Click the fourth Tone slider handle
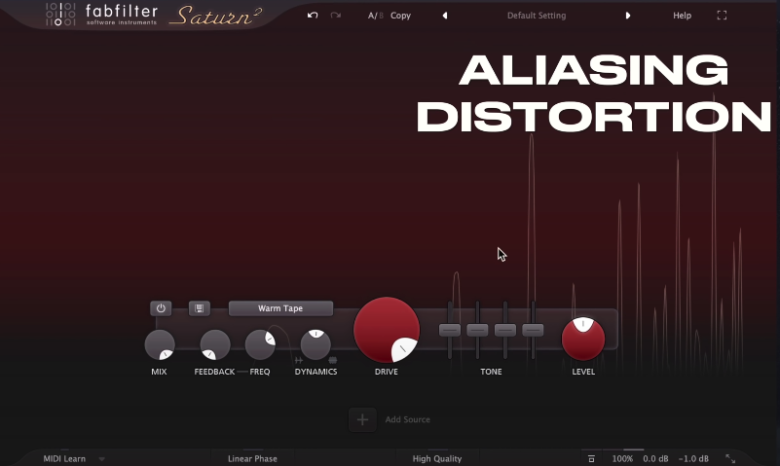Viewport: 780px width, 466px height. coord(533,330)
